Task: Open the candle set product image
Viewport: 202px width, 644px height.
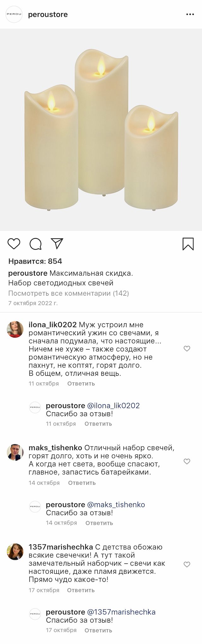Action: pyautogui.click(x=101, y=130)
